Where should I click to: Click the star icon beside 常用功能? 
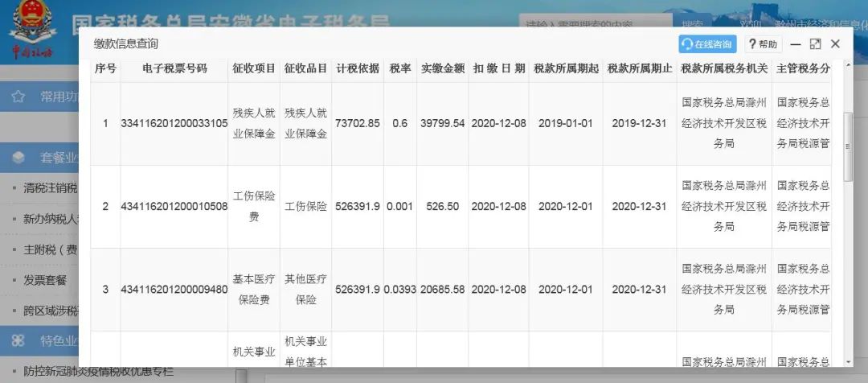(x=18, y=97)
